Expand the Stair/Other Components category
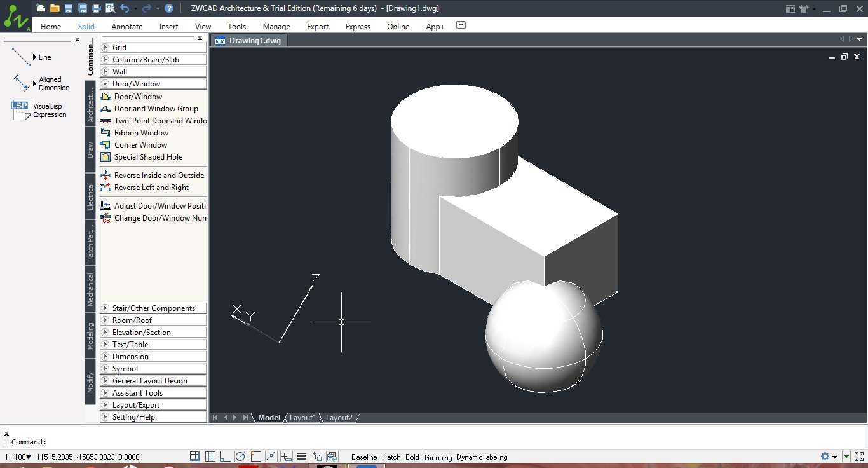 (153, 308)
